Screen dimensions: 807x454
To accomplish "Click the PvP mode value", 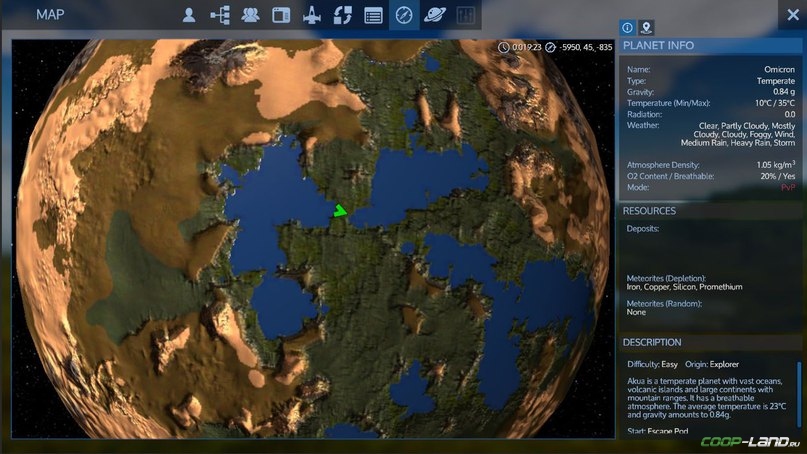I will click(788, 187).
